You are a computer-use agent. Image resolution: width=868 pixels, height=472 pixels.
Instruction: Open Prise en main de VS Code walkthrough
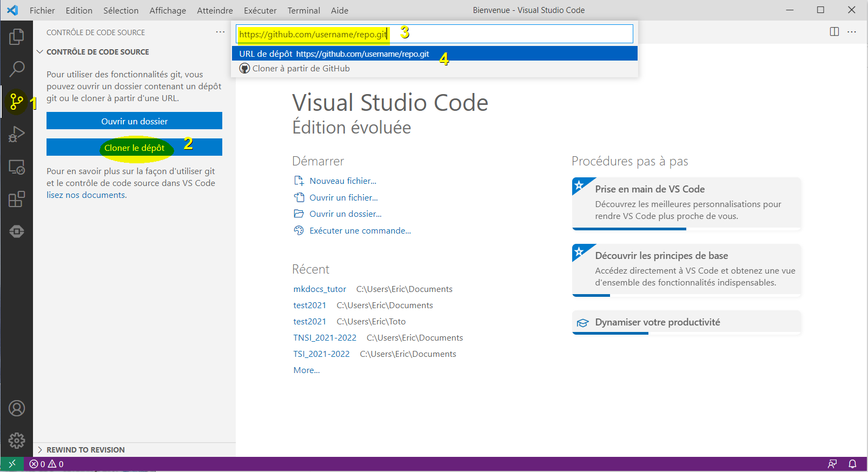(686, 203)
